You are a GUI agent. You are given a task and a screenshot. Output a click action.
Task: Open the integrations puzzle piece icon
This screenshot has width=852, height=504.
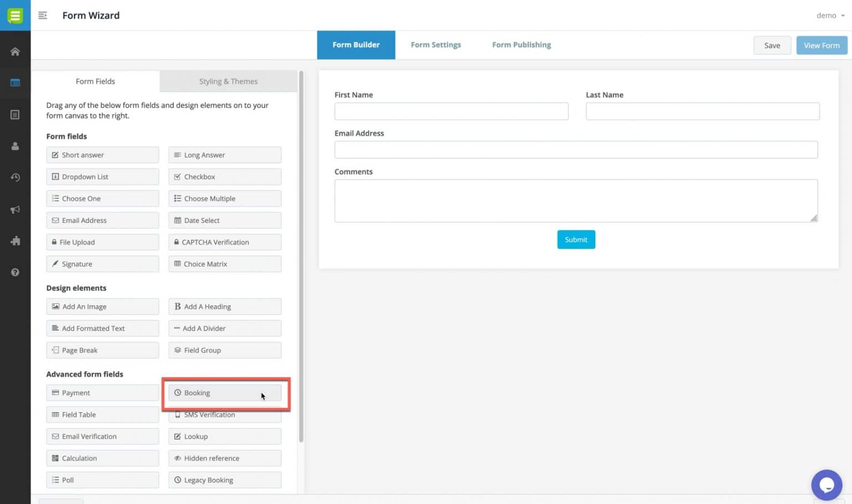click(15, 241)
